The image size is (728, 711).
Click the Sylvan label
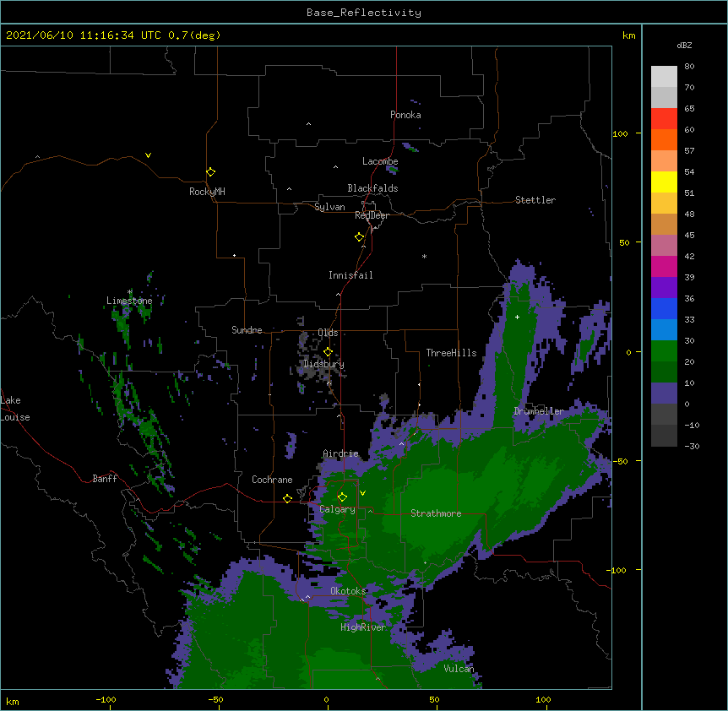coord(329,207)
